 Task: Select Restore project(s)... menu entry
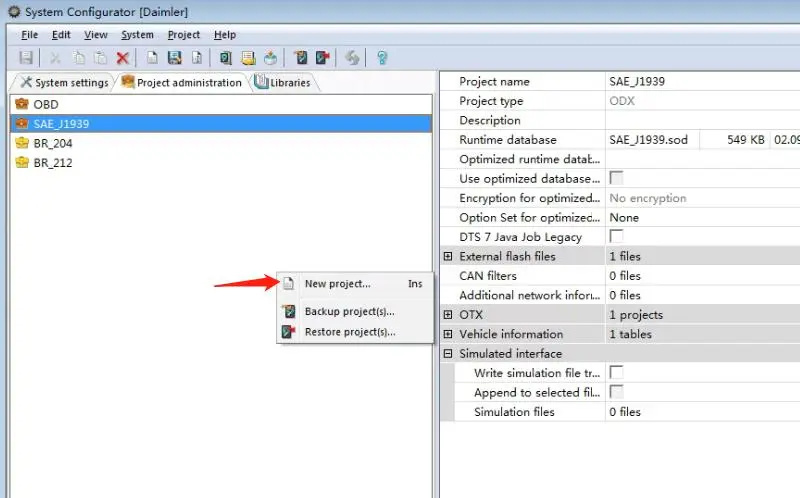[x=349, y=332]
